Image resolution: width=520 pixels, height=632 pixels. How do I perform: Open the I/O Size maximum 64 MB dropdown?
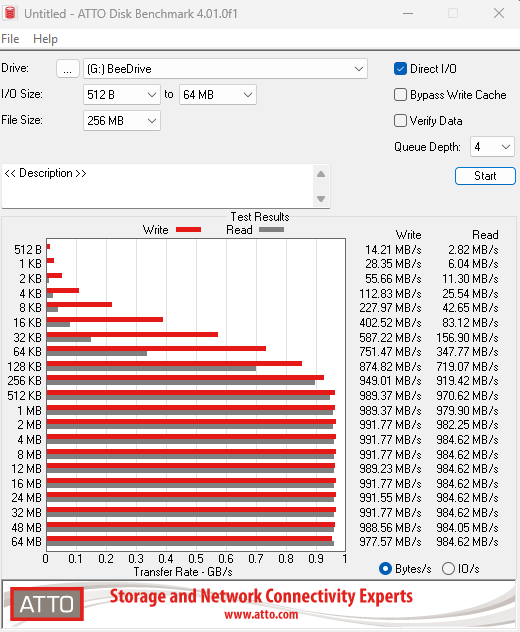tap(218, 95)
